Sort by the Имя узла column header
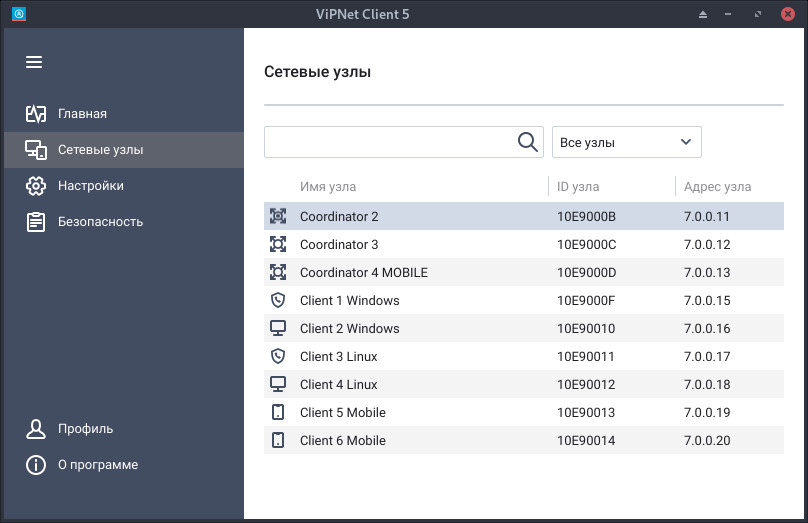The height and width of the screenshot is (523, 808). [328, 187]
